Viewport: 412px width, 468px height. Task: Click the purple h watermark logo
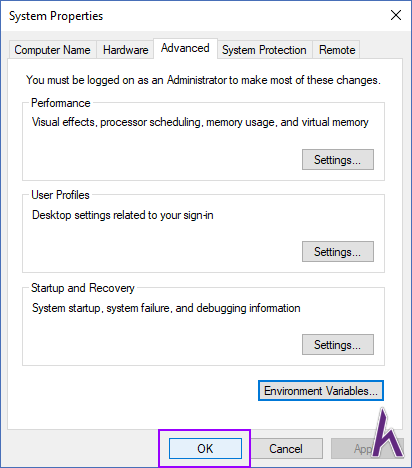click(387, 433)
